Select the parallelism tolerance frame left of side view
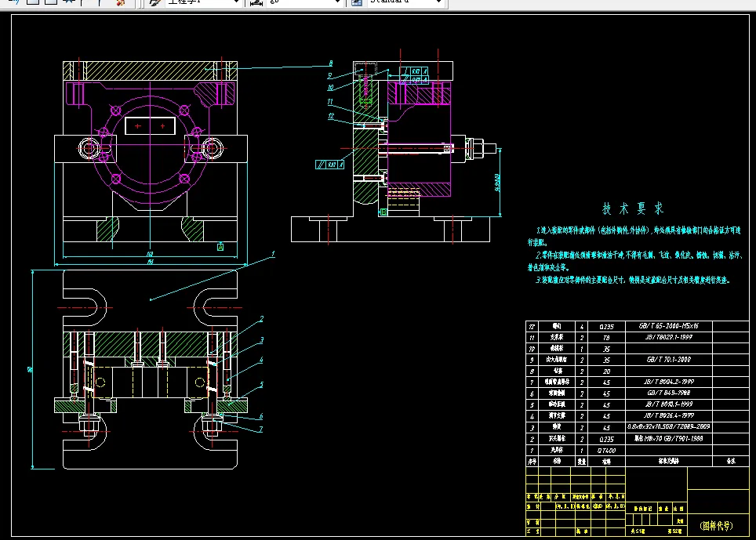The image size is (756, 540). 330,165
